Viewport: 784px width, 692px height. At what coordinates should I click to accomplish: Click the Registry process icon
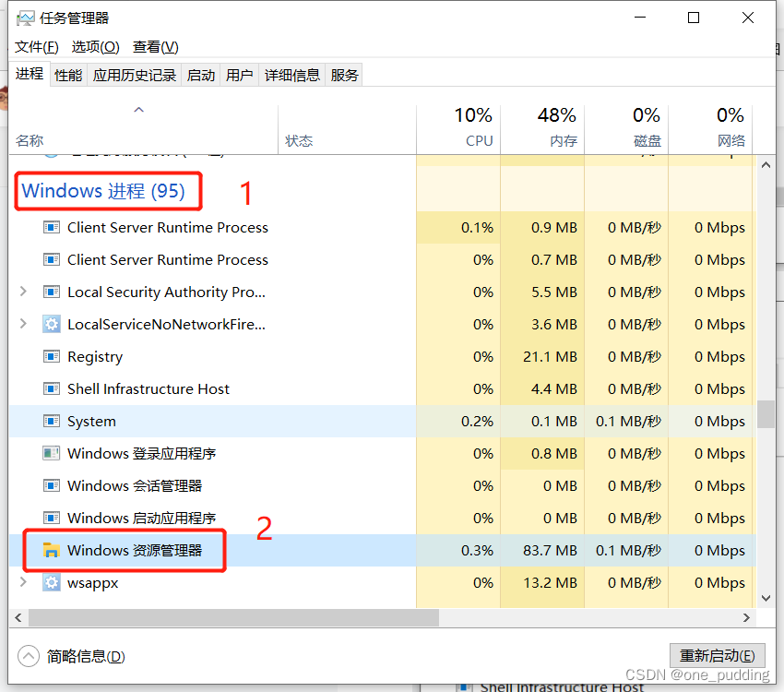[x=52, y=356]
